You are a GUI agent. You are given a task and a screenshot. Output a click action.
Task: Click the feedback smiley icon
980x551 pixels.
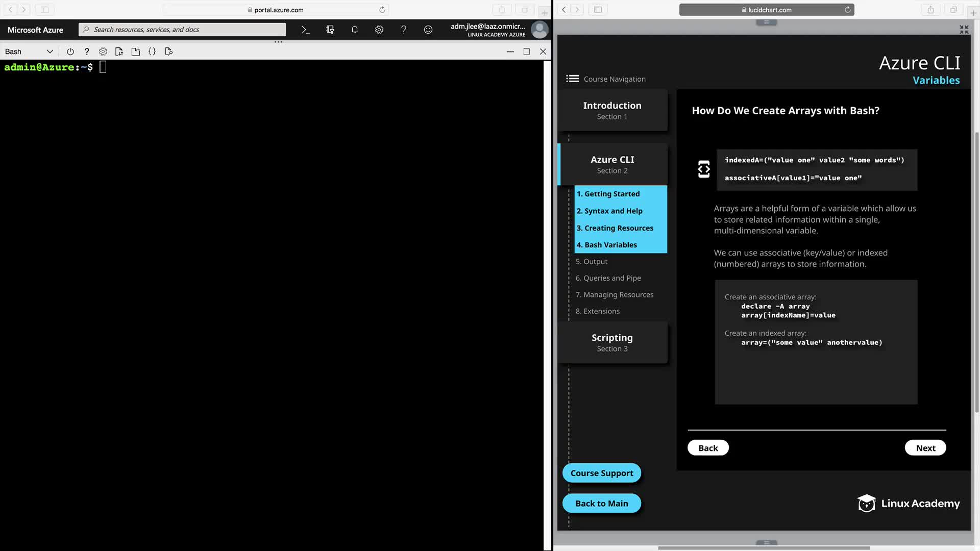pyautogui.click(x=428, y=30)
